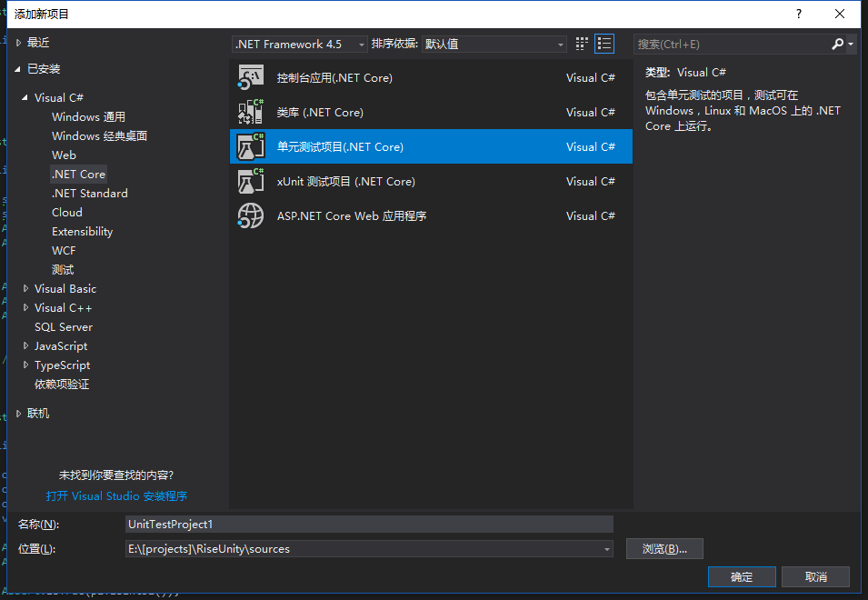Select the SQL Server category

tap(64, 327)
